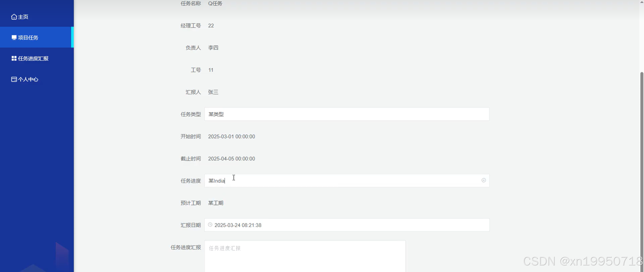Select the 任务名称 value Q任务

pyautogui.click(x=215, y=4)
